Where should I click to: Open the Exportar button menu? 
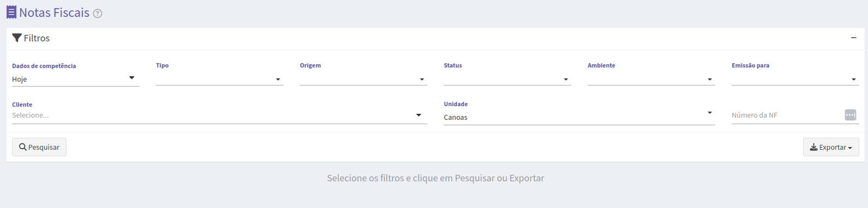[831, 147]
